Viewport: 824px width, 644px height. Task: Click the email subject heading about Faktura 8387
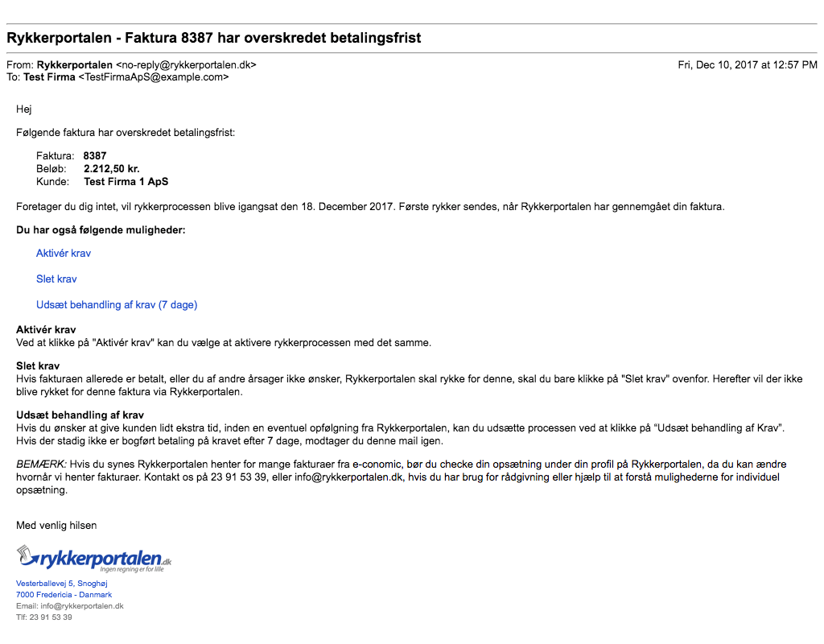214,38
